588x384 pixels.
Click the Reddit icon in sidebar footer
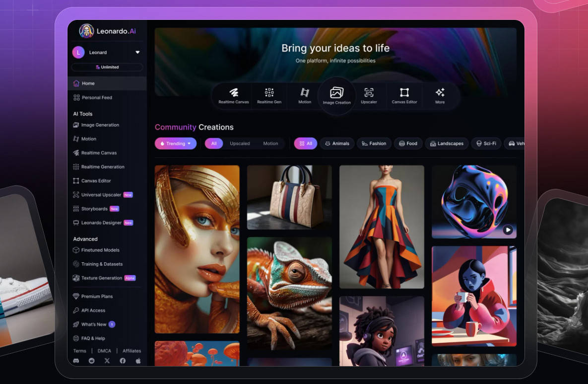coord(91,361)
